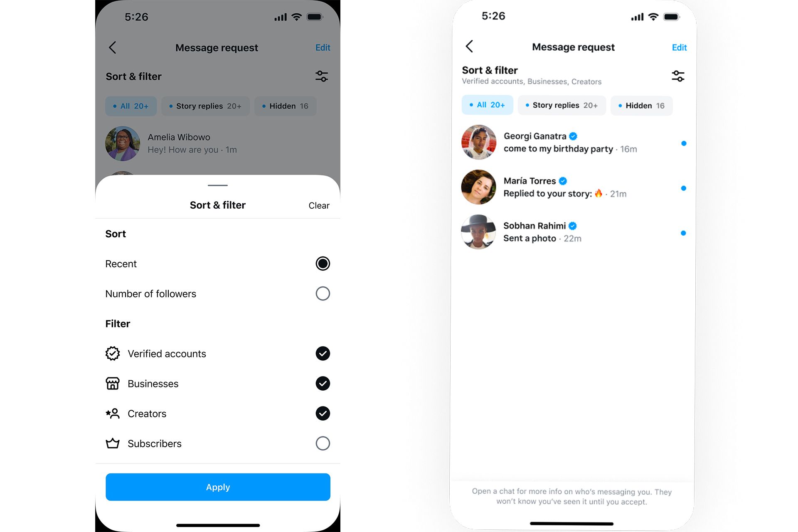Tap the filter sliders icon on left screen
This screenshot has width=798, height=532.
[x=322, y=75]
